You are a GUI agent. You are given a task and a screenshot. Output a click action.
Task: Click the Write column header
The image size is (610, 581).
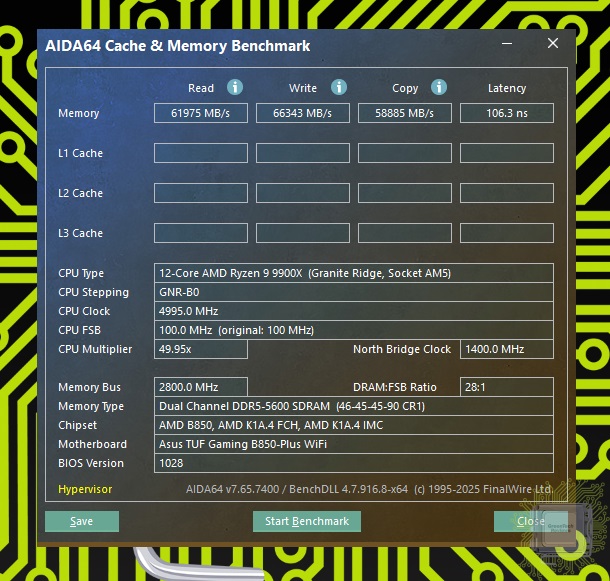(303, 88)
